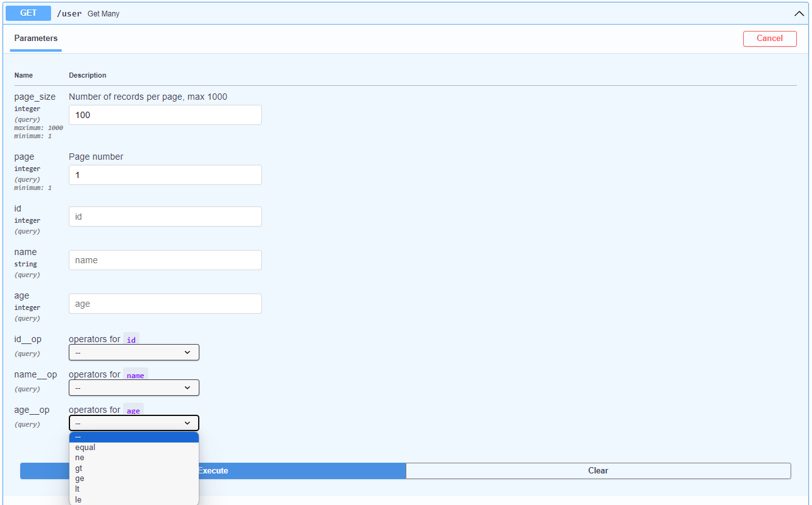
Task: Click the /user endpoint path
Action: [69, 13]
